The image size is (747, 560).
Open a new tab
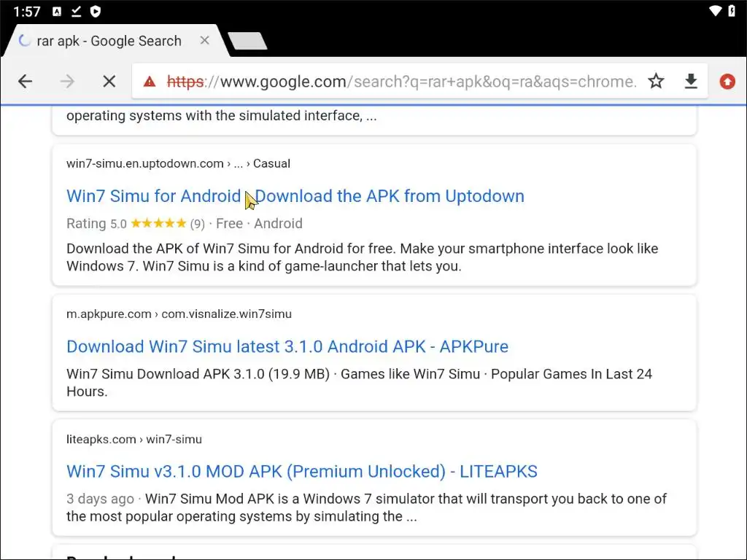coord(247,41)
